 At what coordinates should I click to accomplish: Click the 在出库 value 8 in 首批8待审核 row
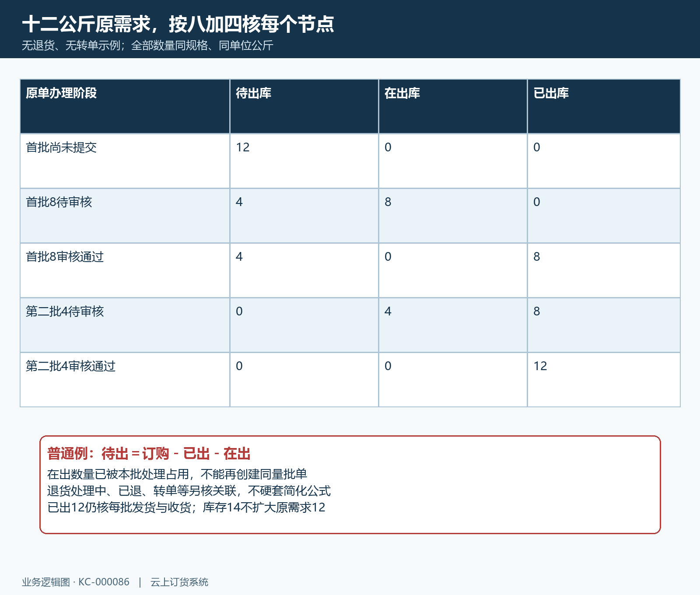388,202
